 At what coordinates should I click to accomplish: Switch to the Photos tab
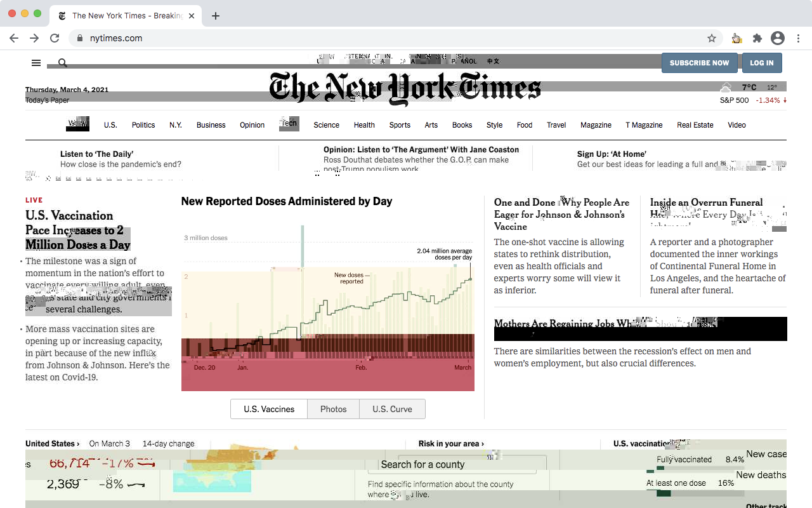click(x=334, y=409)
